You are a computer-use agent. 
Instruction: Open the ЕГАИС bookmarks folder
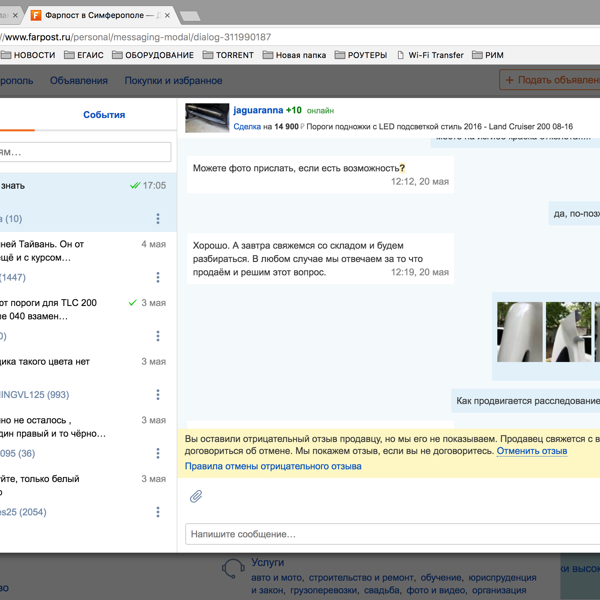point(84,55)
